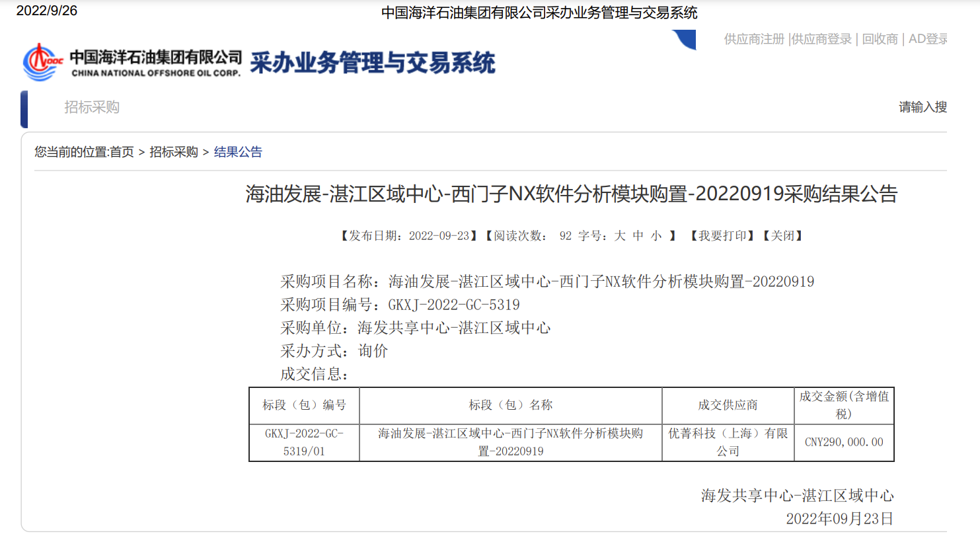Click 采办方式：询价 text

click(334, 351)
